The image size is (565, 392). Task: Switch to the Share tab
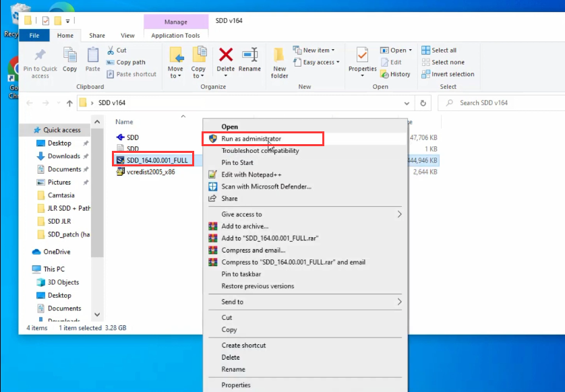(x=97, y=35)
